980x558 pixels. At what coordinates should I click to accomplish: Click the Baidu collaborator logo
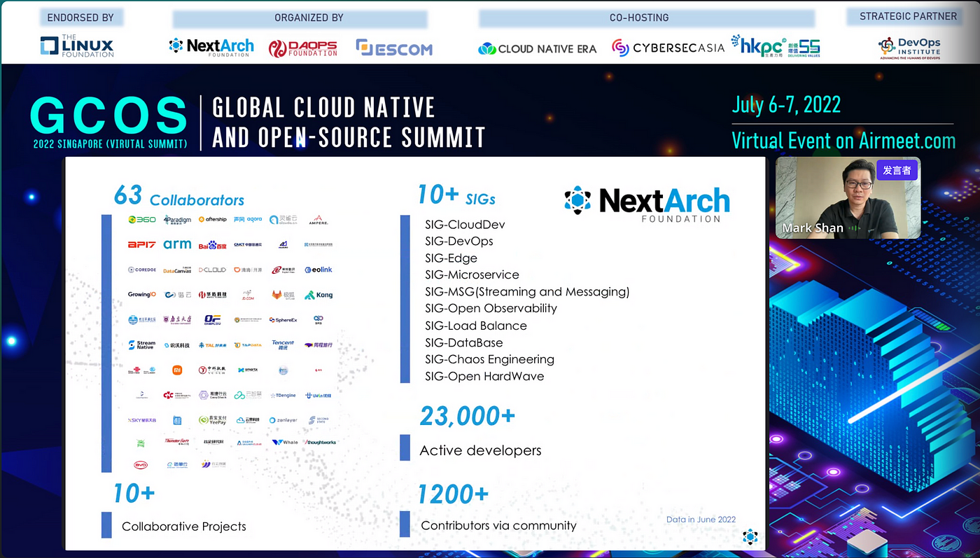coord(212,244)
